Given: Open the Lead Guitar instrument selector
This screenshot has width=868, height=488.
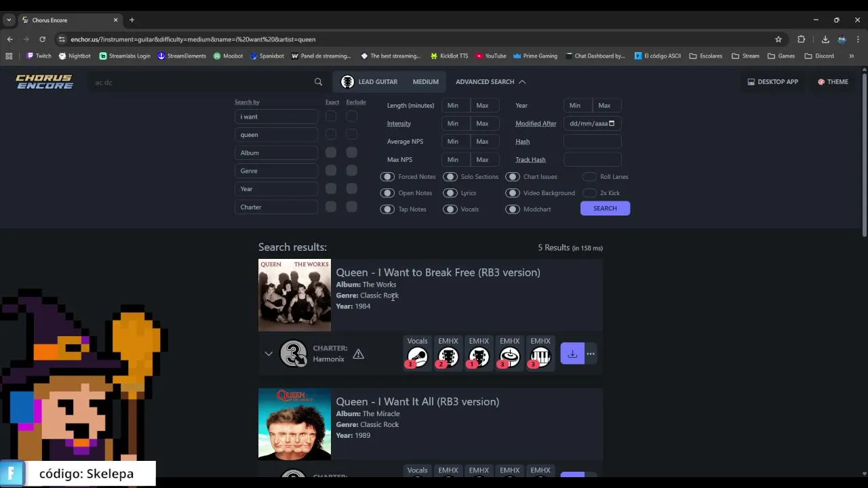Looking at the screenshot, I should tap(370, 82).
